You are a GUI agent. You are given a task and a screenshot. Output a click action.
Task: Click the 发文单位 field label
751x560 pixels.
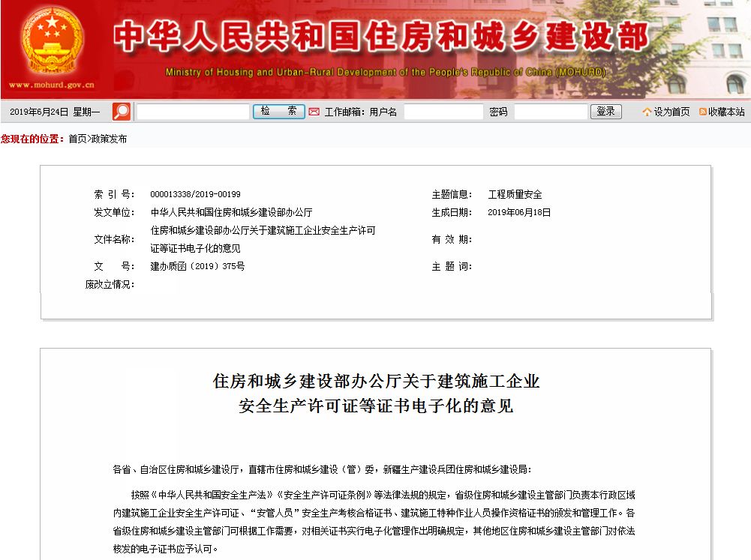(x=114, y=212)
